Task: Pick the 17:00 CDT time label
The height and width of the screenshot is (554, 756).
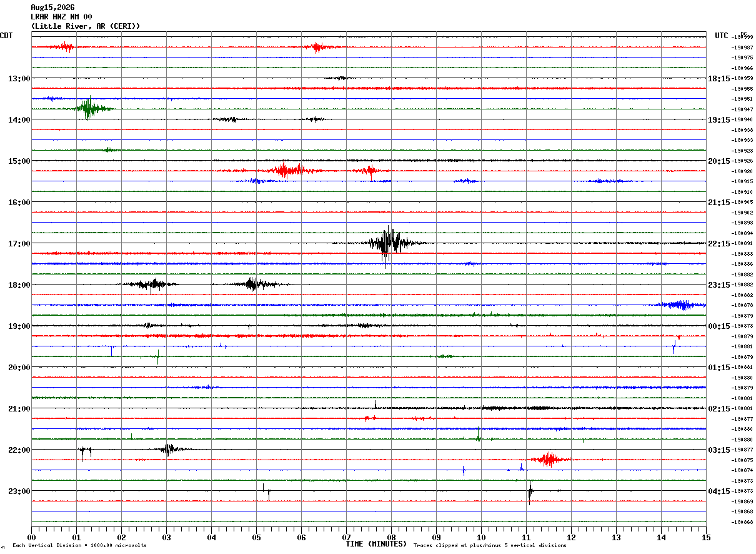Action: pos(19,243)
